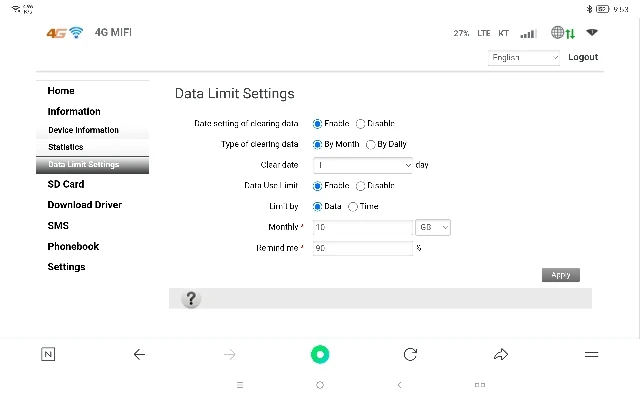
Task: Tap the green home circle icon
Action: [320, 354]
